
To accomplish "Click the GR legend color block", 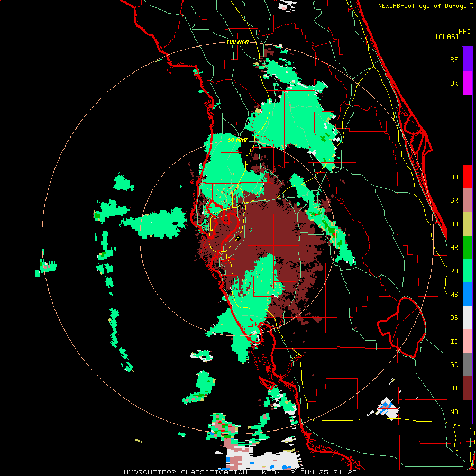I will click(467, 200).
